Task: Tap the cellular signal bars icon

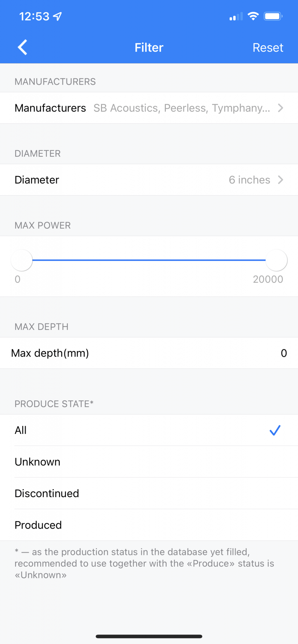Action: 236,16
